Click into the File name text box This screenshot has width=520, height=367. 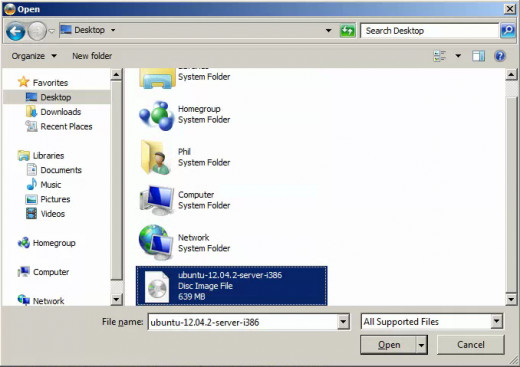pos(243,322)
